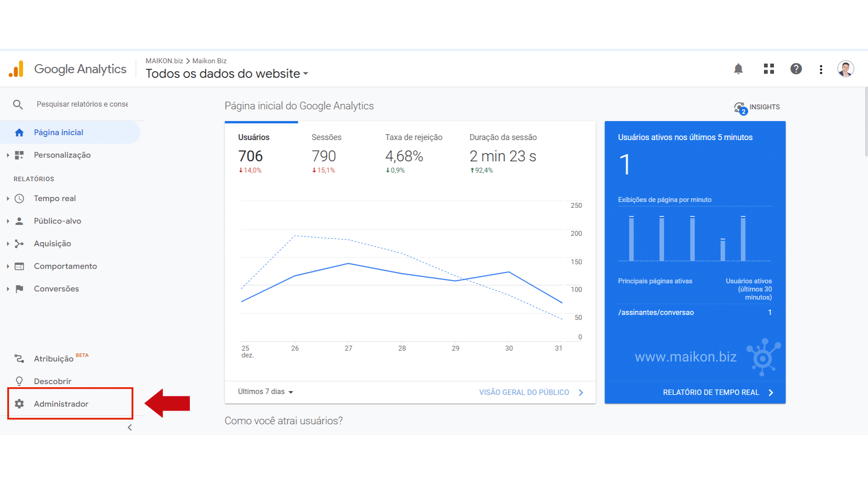Click the user account avatar

(x=845, y=69)
